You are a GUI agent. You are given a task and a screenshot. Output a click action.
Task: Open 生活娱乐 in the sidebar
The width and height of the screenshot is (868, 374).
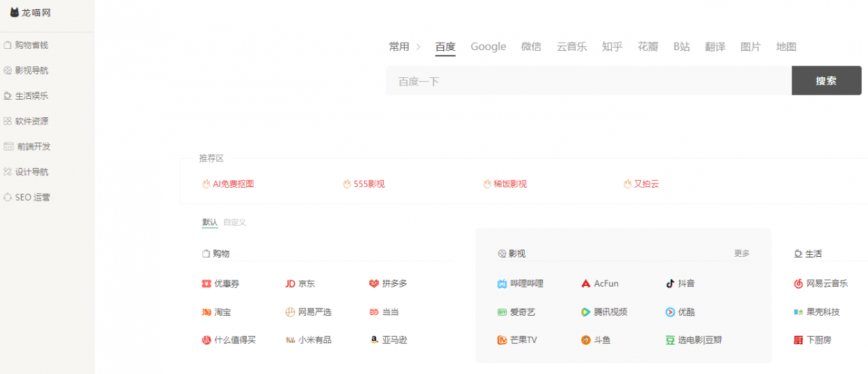pyautogui.click(x=26, y=96)
